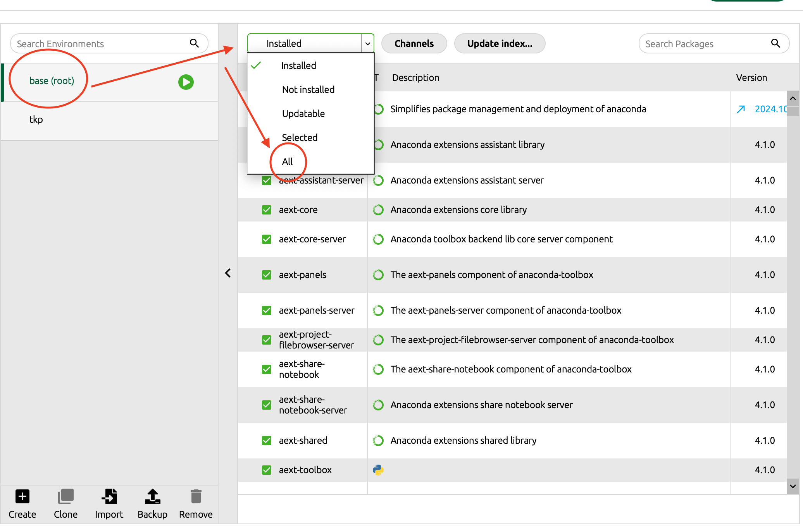The height and width of the screenshot is (532, 803).
Task: Sort by the Version column header
Action: [x=751, y=78]
